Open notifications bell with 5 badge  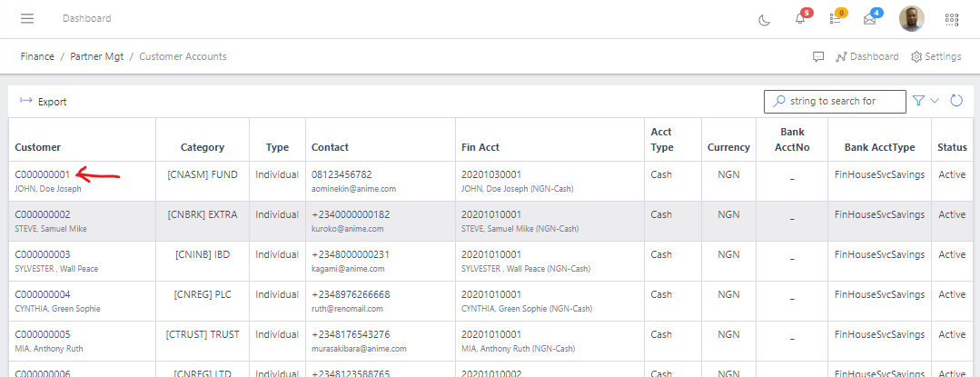point(800,19)
